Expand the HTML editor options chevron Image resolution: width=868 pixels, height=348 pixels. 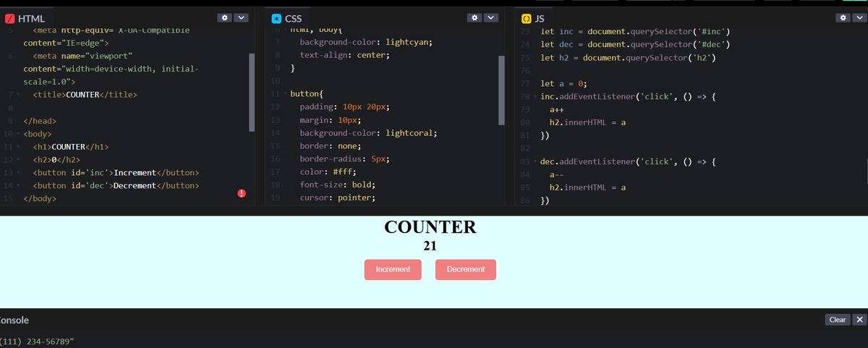pyautogui.click(x=242, y=17)
